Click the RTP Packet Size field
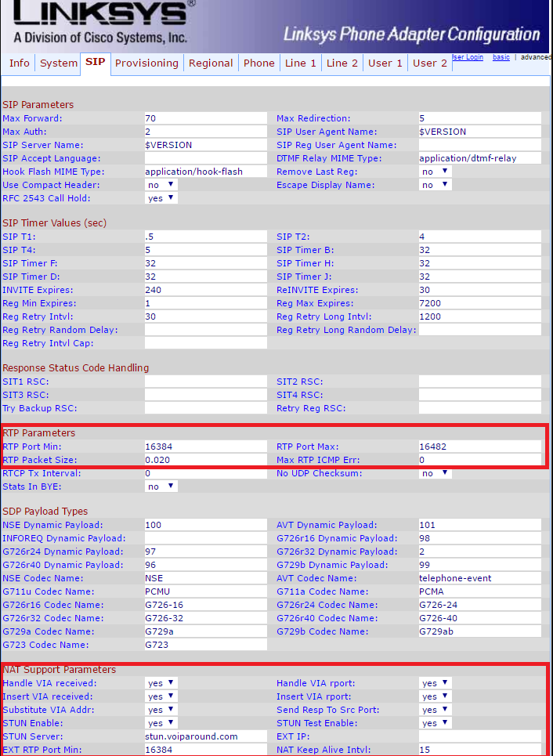The image size is (553, 756). (x=206, y=460)
